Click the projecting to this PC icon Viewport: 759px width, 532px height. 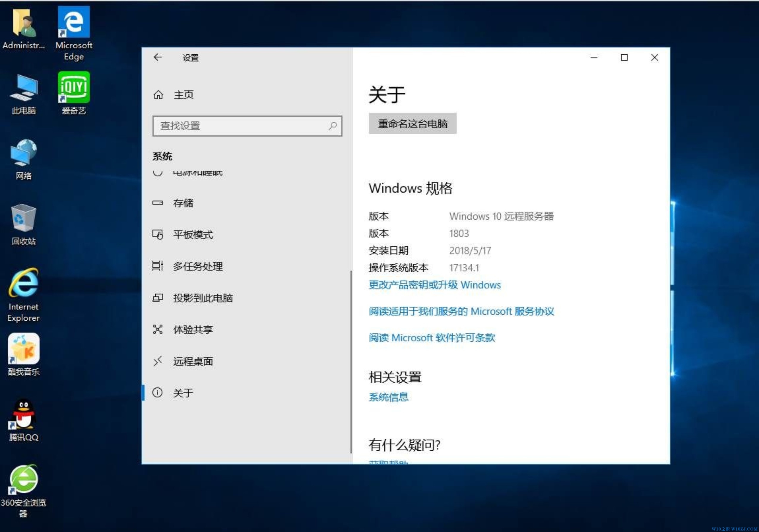(158, 298)
